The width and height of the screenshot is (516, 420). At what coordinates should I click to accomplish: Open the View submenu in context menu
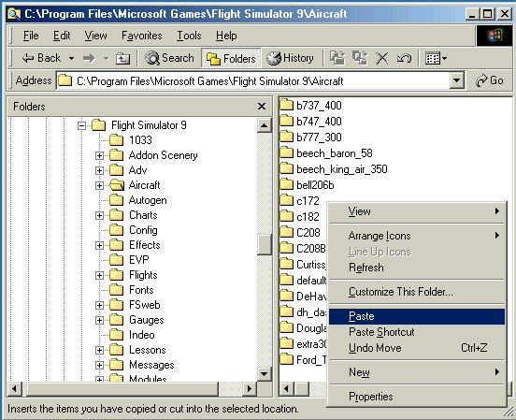(417, 211)
